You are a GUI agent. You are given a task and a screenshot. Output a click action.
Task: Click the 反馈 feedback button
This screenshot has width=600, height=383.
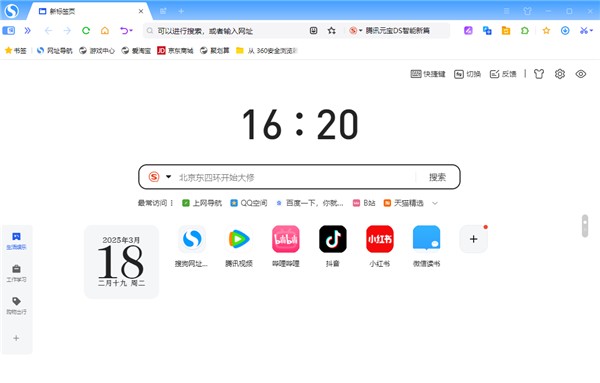click(503, 74)
